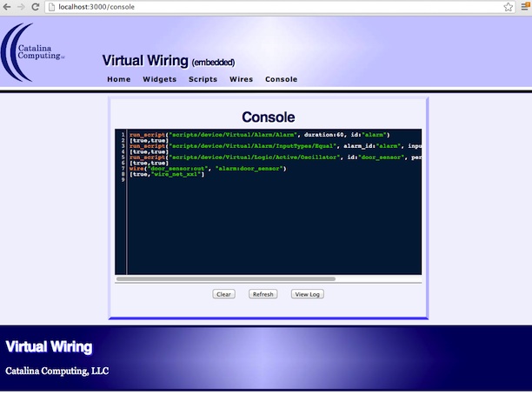This screenshot has width=532, height=395.
Task: Bookmark this page with the star icon
Action: point(508,7)
